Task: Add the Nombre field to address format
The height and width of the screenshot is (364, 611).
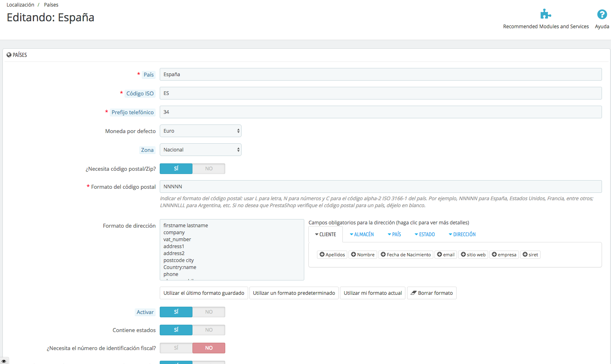Action: (363, 255)
